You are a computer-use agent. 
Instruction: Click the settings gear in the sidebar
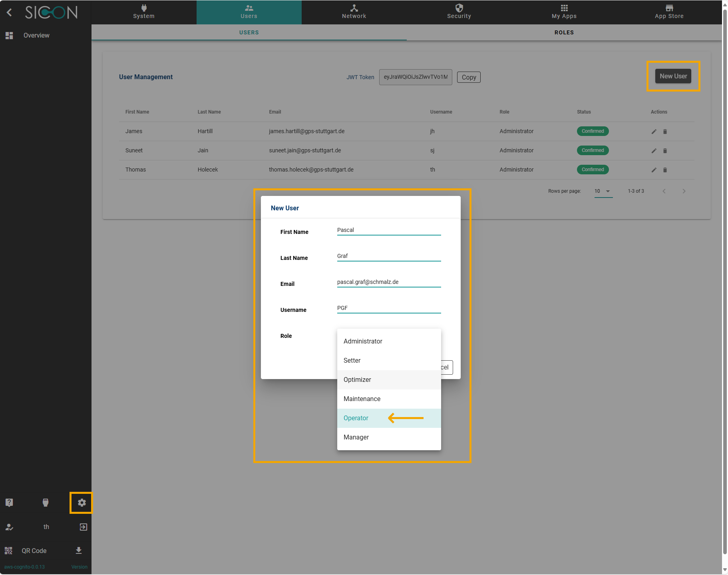coord(82,503)
